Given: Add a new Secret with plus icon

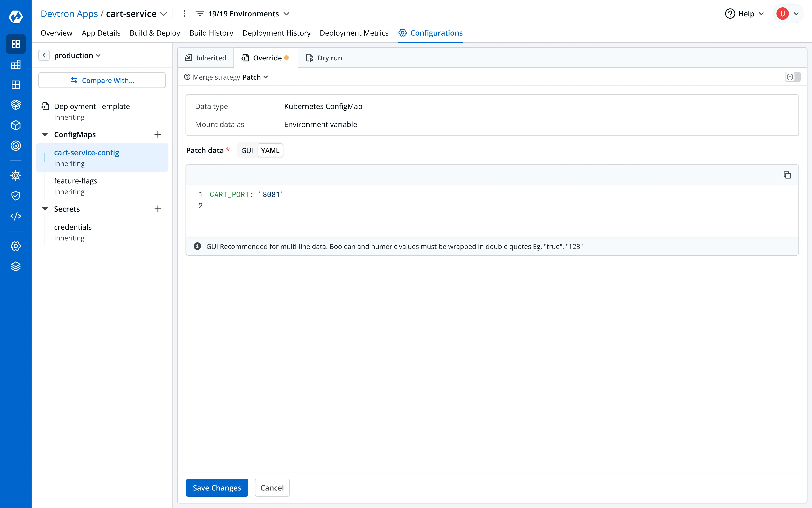Looking at the screenshot, I should click(x=158, y=209).
